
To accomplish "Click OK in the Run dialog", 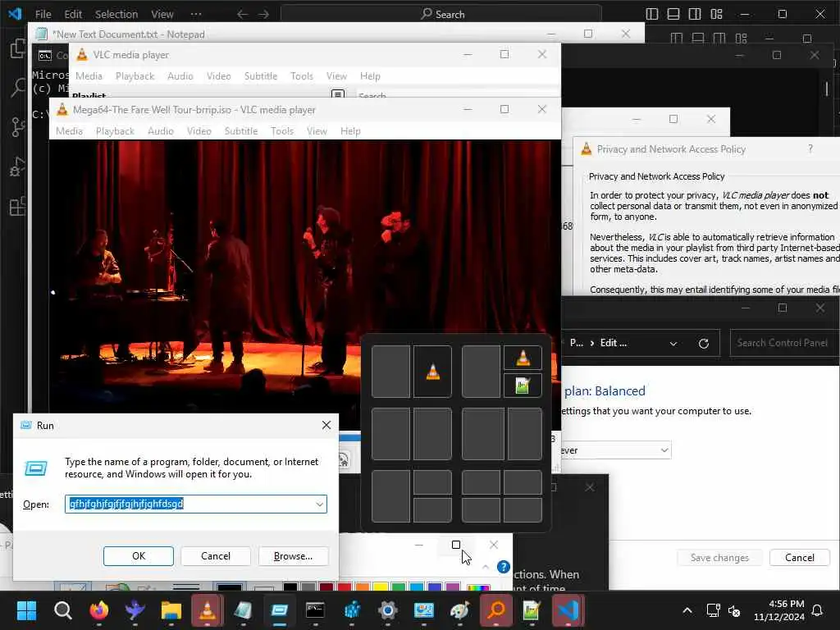I will click(x=138, y=556).
